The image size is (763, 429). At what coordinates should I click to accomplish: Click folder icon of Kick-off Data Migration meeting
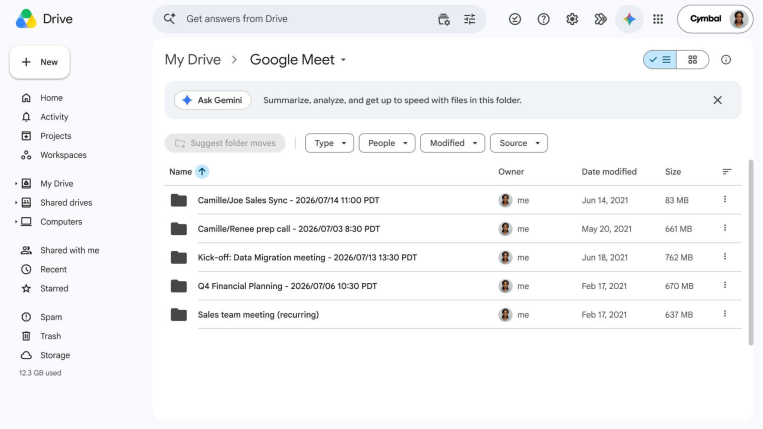pyautogui.click(x=179, y=257)
